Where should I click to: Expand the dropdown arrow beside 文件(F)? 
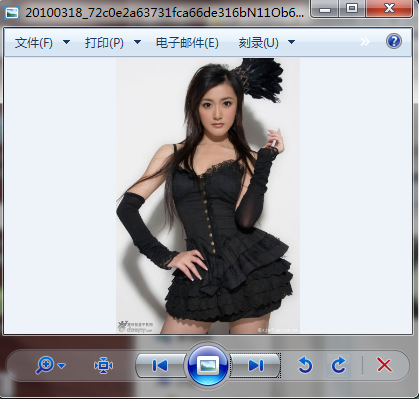pyautogui.click(x=66, y=42)
